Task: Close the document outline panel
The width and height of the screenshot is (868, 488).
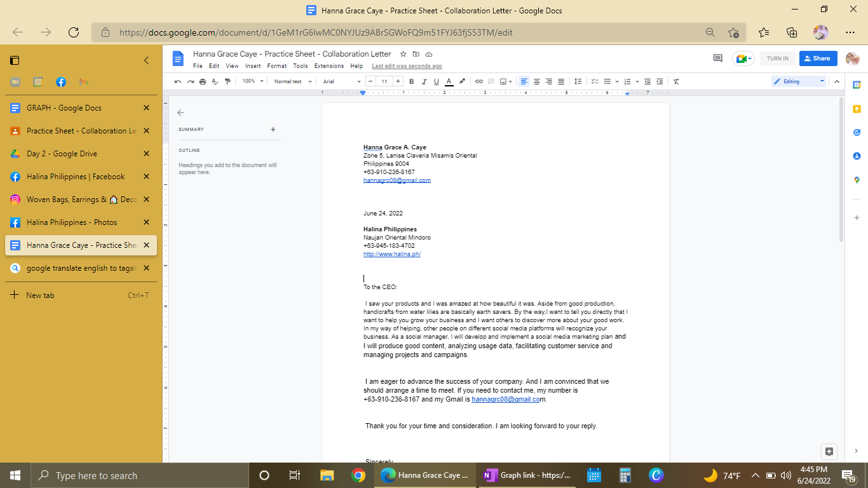Action: point(180,112)
